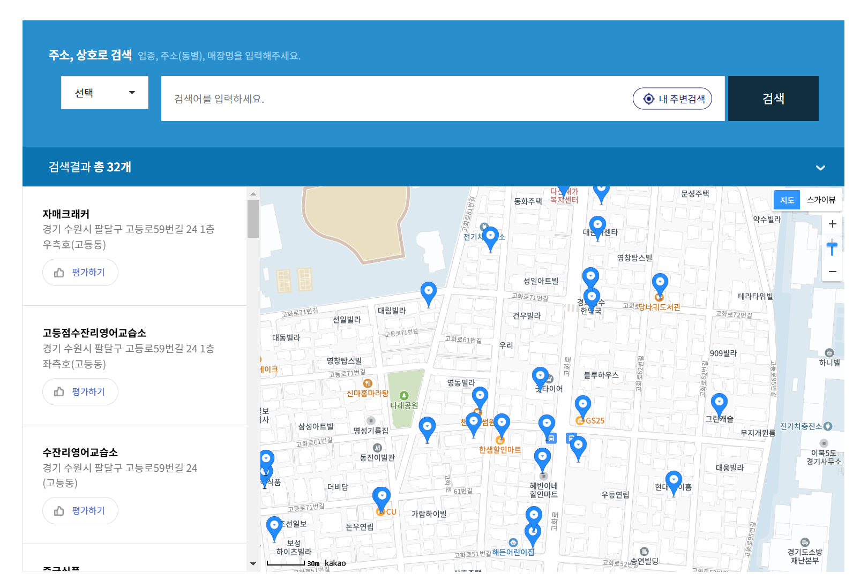Click the map pin on CU store
868x588 pixels.
[x=381, y=499]
